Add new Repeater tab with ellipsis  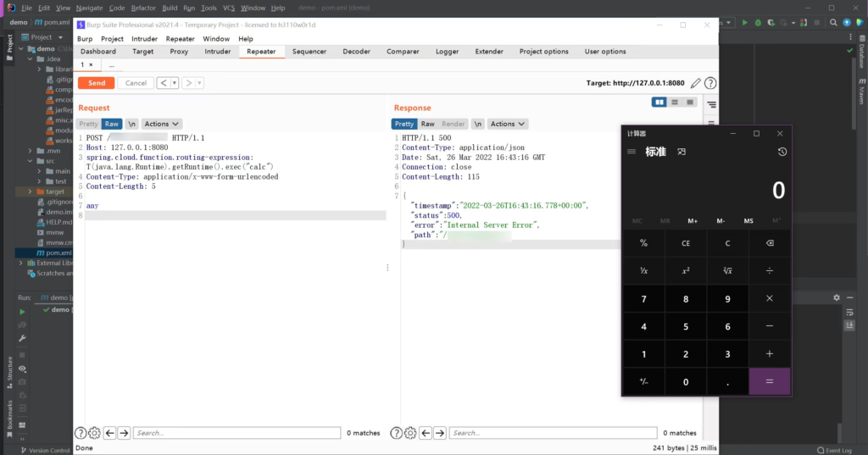[x=111, y=65]
